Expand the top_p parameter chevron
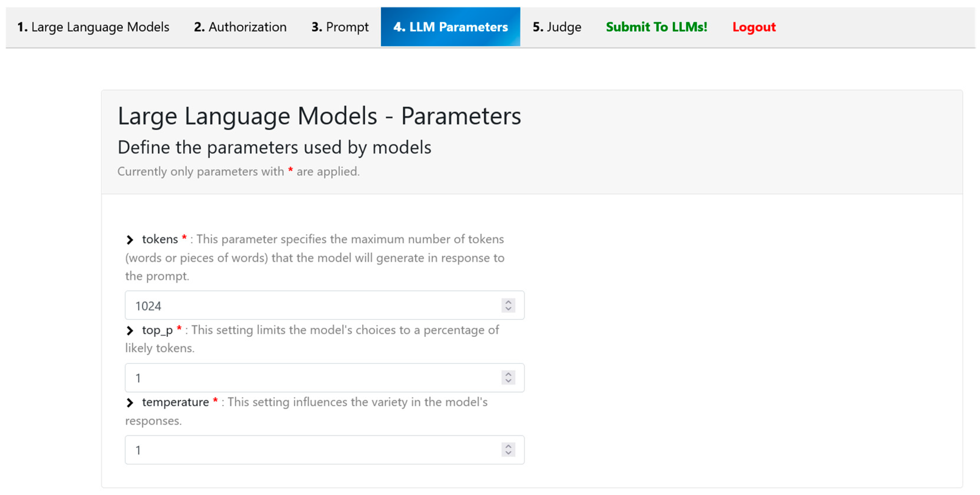The height and width of the screenshot is (495, 980). coord(130,330)
